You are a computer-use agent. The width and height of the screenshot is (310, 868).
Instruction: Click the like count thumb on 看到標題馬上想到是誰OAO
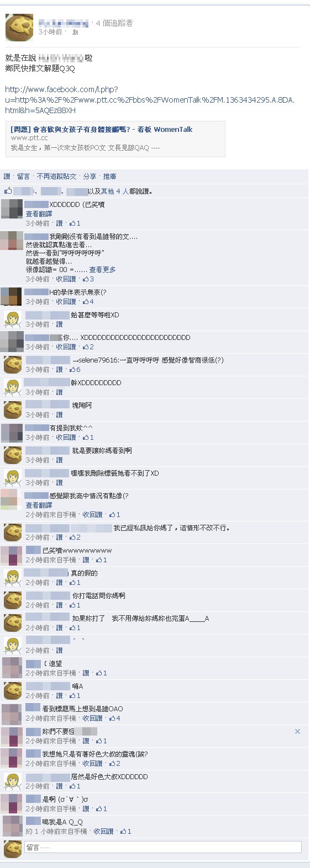pyautogui.click(x=114, y=718)
